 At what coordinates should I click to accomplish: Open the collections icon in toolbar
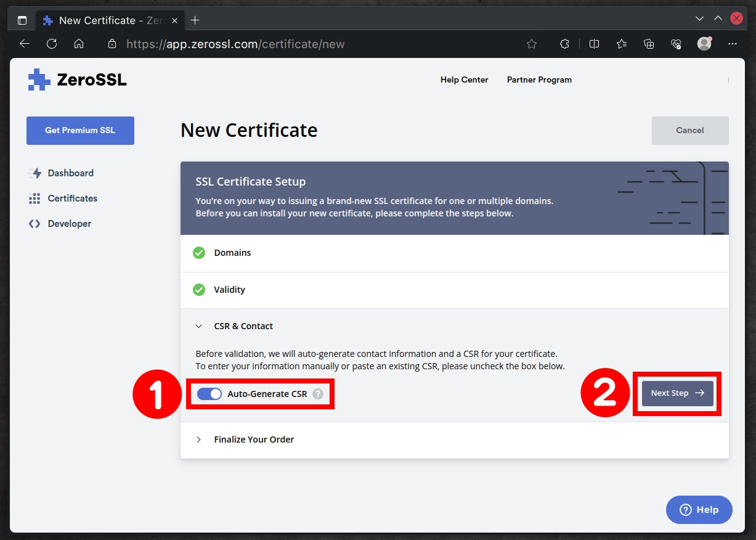click(649, 44)
